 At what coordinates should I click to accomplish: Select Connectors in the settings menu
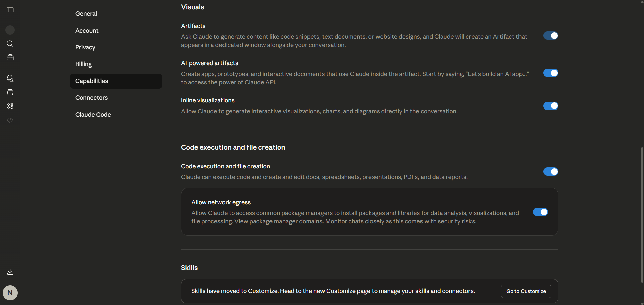[x=91, y=98]
